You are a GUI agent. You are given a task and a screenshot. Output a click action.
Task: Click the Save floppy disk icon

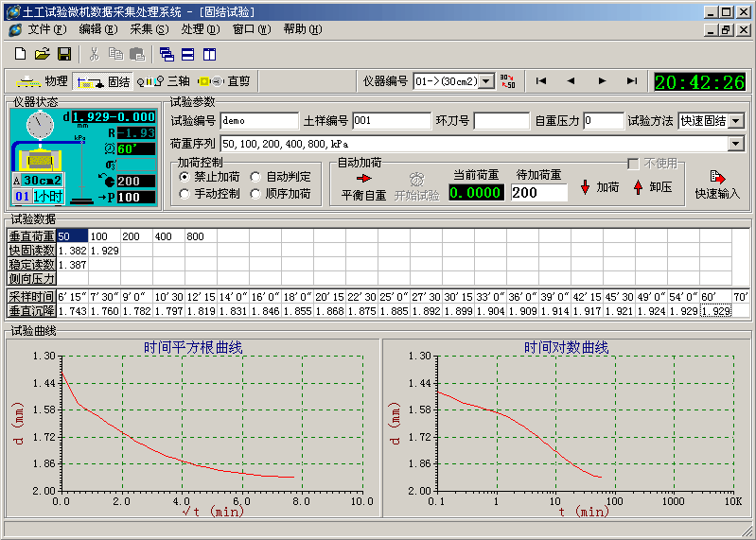pyautogui.click(x=64, y=54)
